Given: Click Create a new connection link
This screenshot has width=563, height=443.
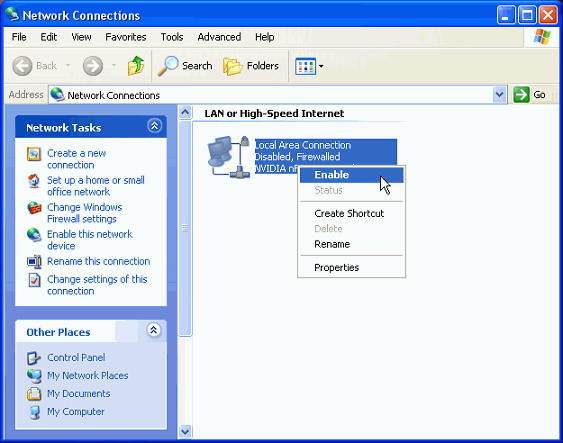Looking at the screenshot, I should [x=76, y=159].
